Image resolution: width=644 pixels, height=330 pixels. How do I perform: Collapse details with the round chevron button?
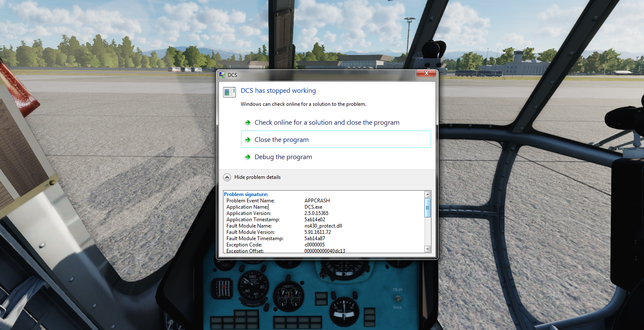227,177
